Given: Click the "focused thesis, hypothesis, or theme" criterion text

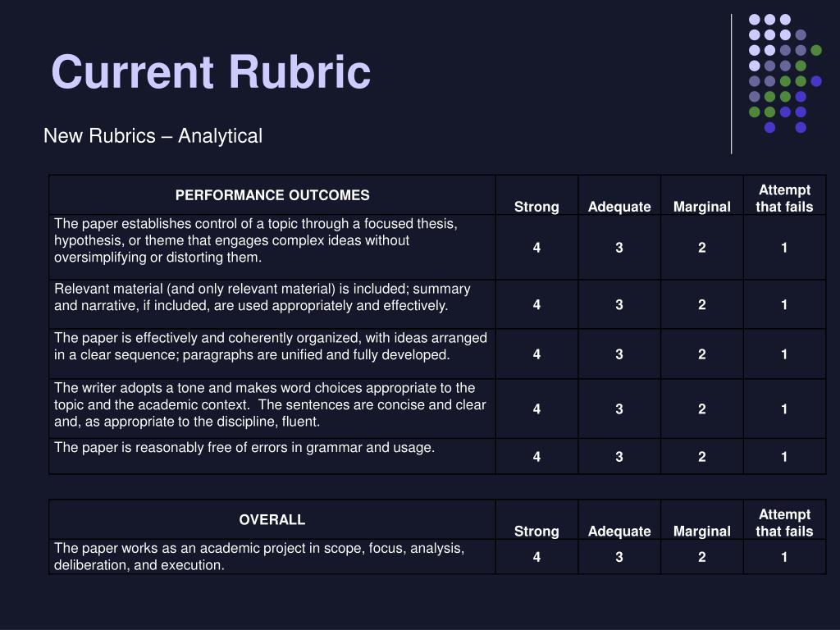Looking at the screenshot, I should (256, 240).
